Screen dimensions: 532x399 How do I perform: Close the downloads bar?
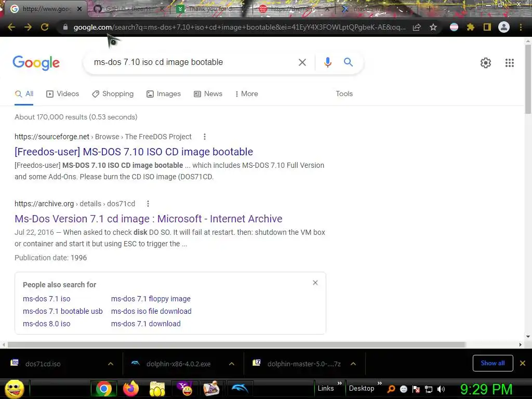pyautogui.click(x=523, y=363)
